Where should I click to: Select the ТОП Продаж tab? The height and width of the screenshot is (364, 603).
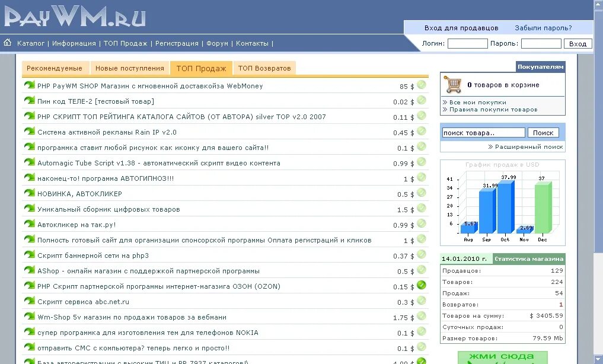pyautogui.click(x=201, y=68)
